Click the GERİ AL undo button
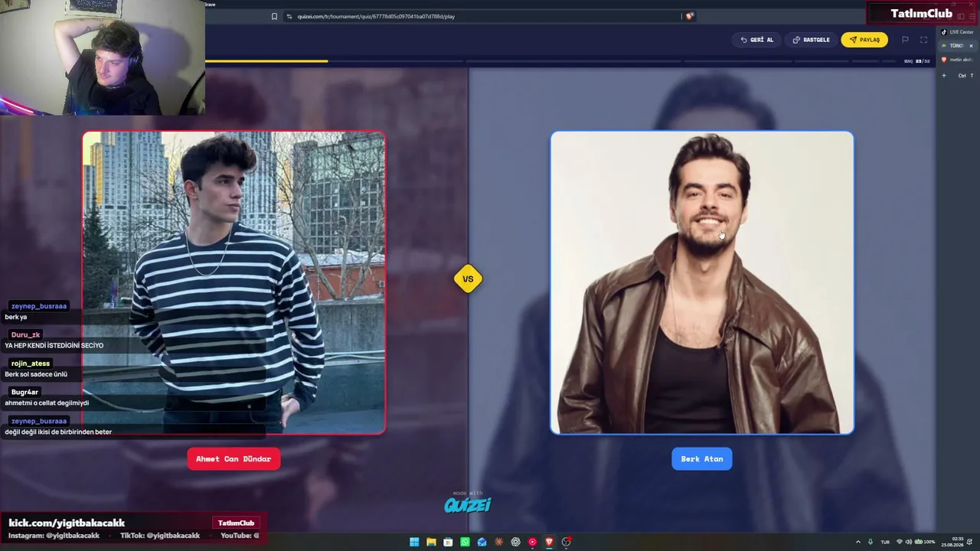The width and height of the screenshot is (980, 551). (756, 40)
